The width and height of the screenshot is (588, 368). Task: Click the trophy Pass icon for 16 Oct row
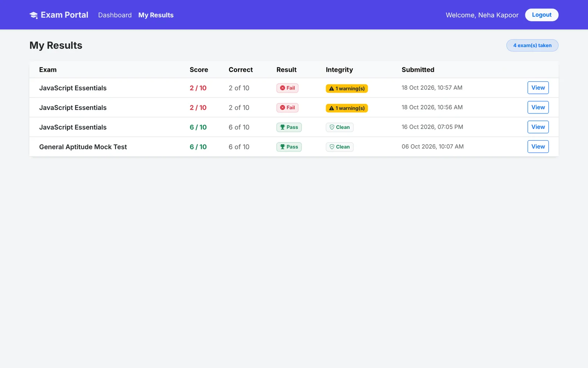coord(283,127)
